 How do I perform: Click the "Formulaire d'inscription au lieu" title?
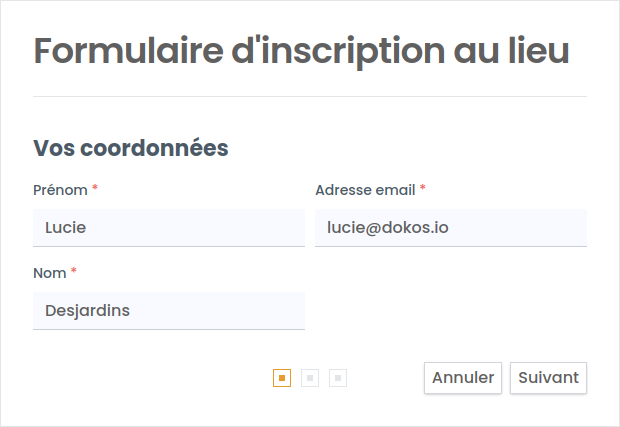tap(302, 51)
